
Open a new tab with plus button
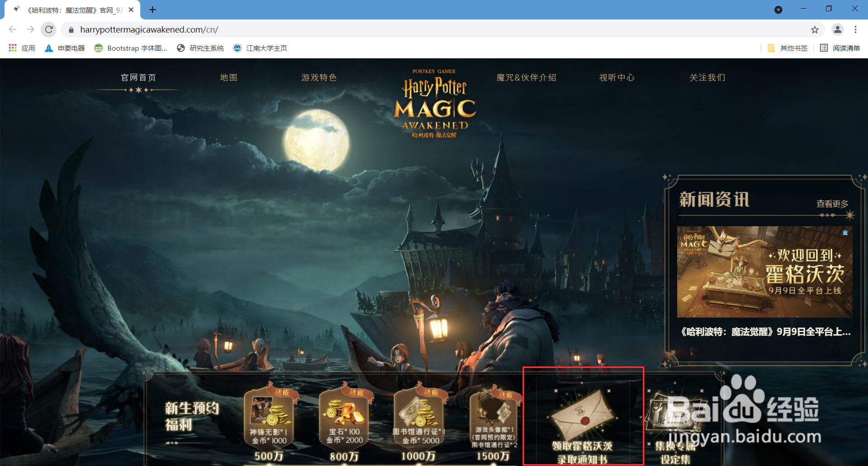pos(153,10)
